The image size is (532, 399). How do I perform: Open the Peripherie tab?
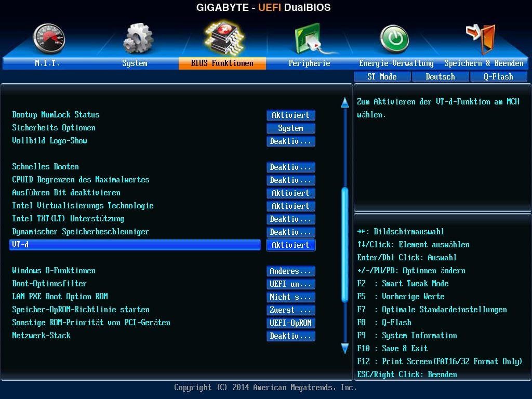click(309, 63)
